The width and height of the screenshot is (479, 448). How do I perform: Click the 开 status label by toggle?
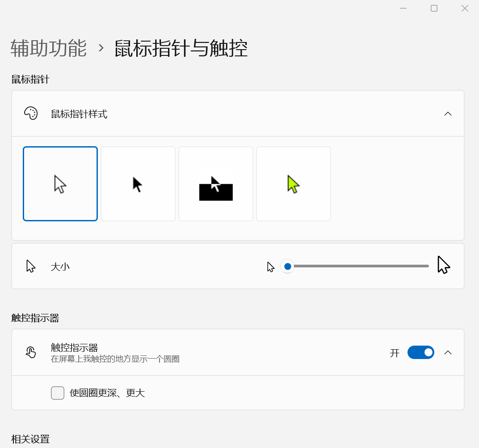395,353
